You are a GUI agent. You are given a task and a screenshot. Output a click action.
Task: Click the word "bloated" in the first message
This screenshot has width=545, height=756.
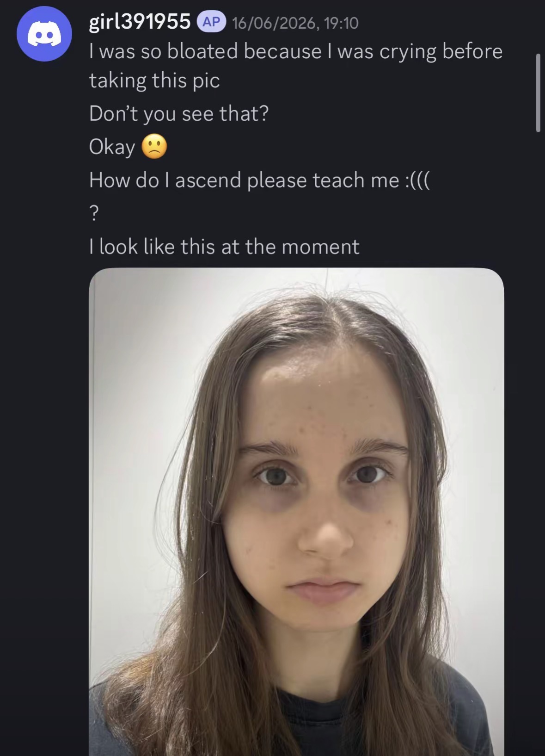click(x=202, y=51)
